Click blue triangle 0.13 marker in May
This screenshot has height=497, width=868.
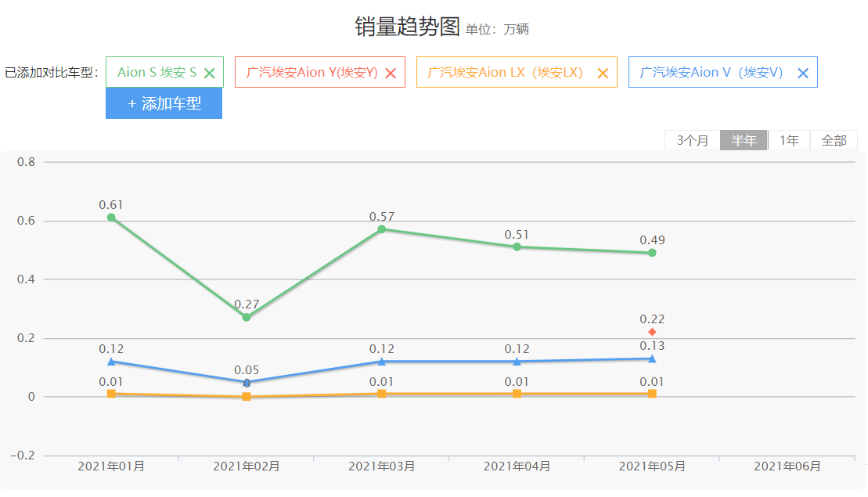coord(652,358)
